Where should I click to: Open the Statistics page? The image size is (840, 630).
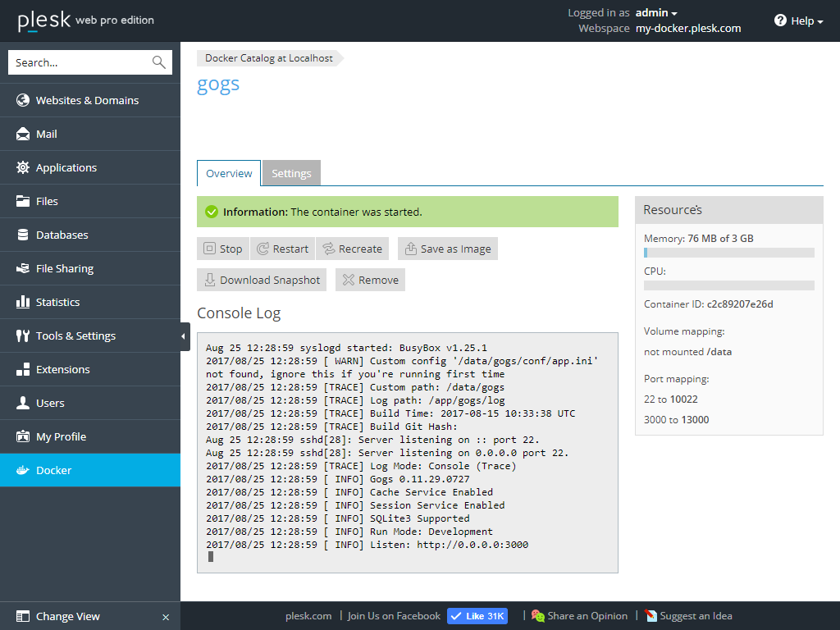click(90, 302)
